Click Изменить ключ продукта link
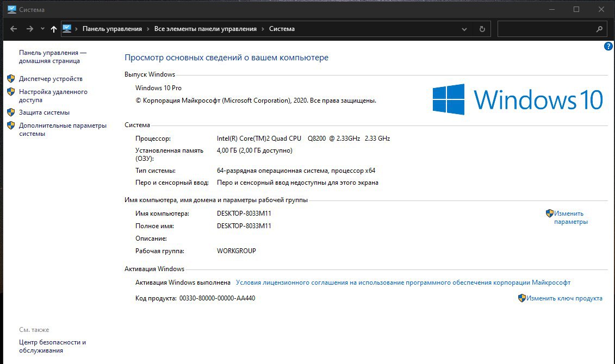The height and width of the screenshot is (364, 615). point(564,298)
